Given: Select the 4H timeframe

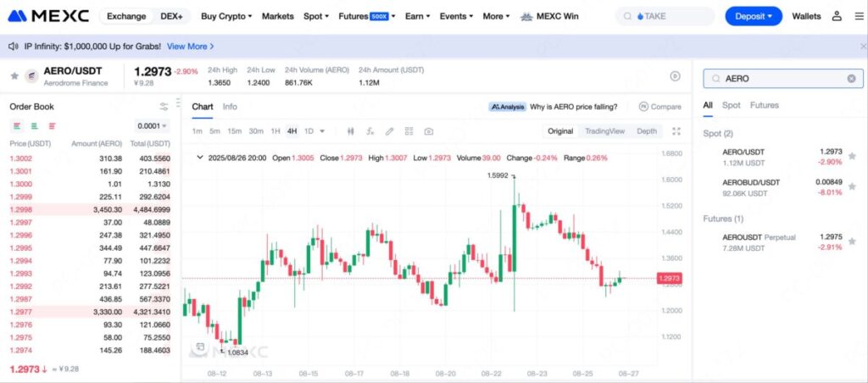Looking at the screenshot, I should [x=292, y=131].
